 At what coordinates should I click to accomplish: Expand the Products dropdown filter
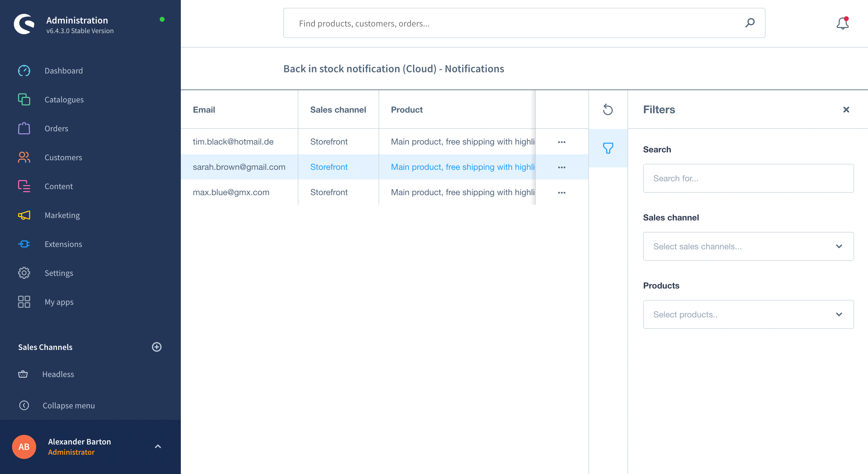(x=748, y=314)
